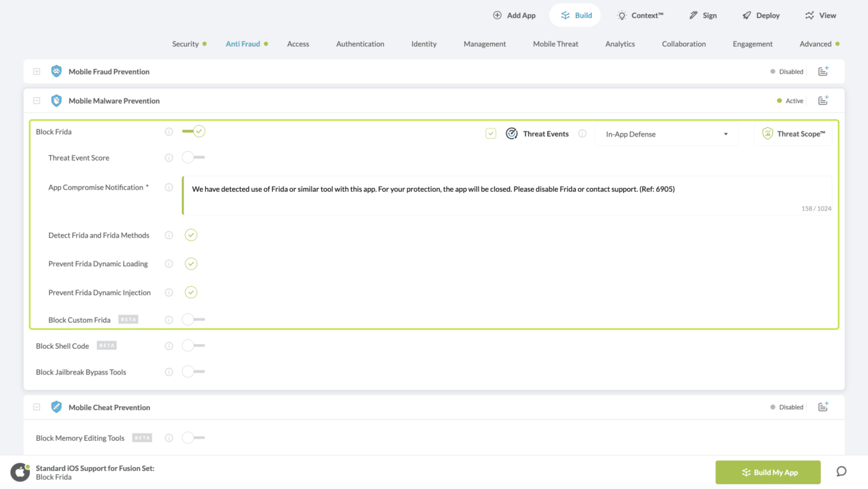Click the Mobile Fraud Prevention add-note icon
868x489 pixels.
823,71
